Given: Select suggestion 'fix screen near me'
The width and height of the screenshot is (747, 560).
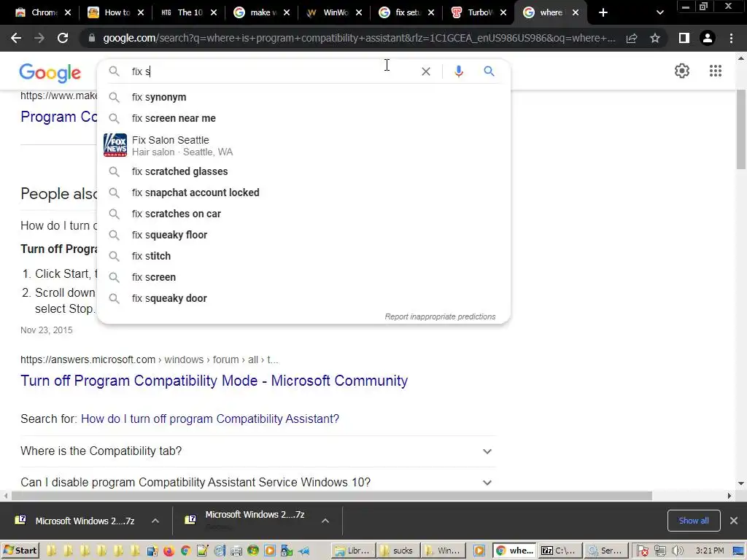Looking at the screenshot, I should click(x=304, y=118).
